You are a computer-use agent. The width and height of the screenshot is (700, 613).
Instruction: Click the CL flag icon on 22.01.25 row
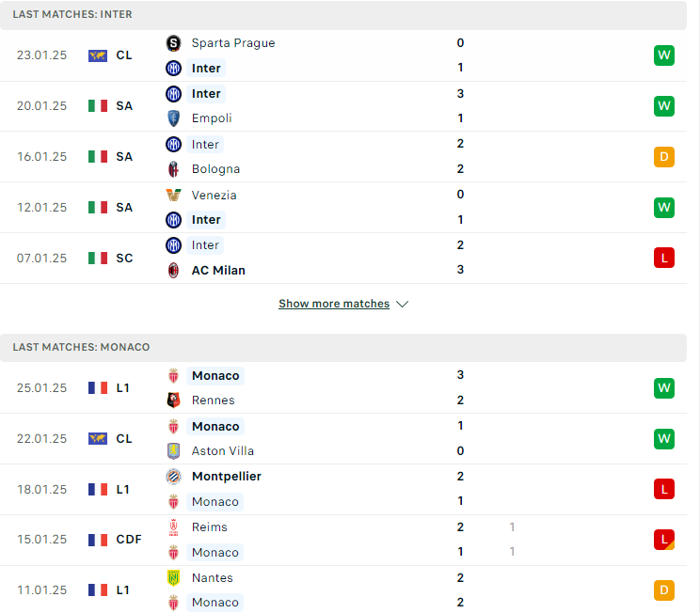(97, 439)
